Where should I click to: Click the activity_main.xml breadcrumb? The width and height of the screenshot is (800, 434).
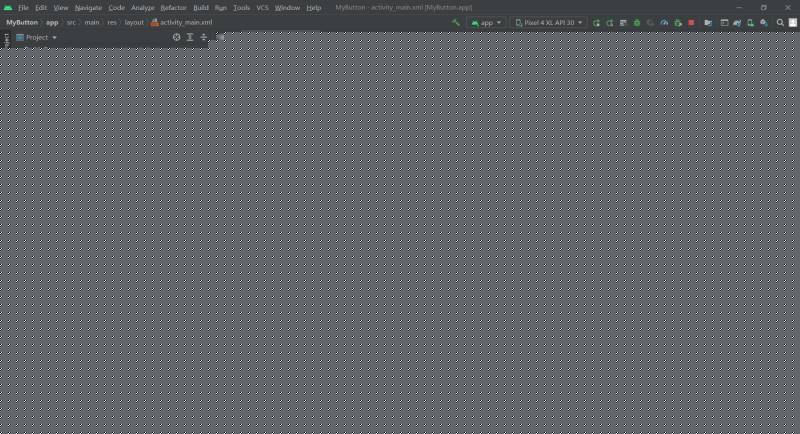point(182,22)
